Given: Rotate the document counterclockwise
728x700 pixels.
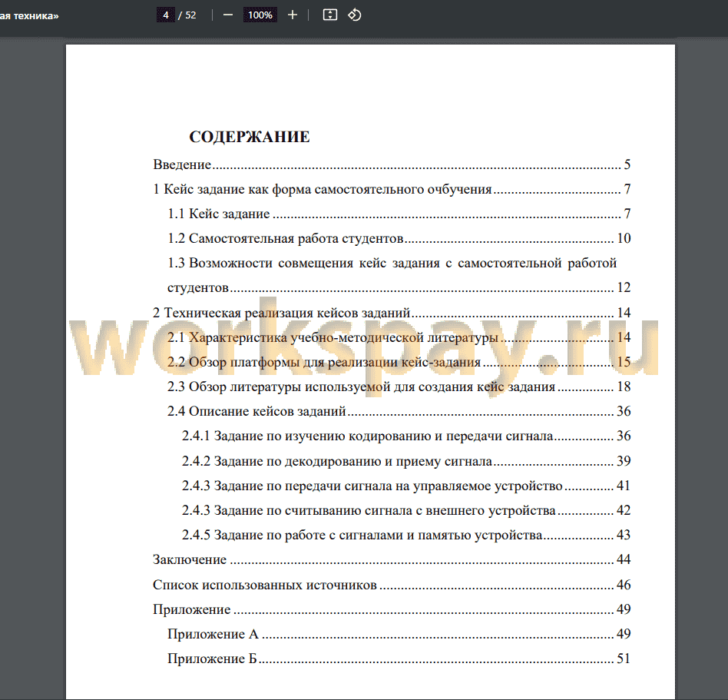Looking at the screenshot, I should [x=355, y=15].
